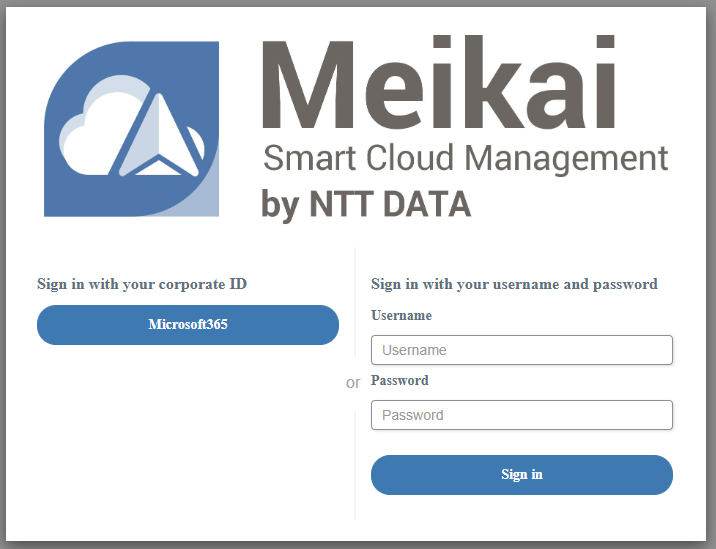
Task: Click "Sign in with your corporate ID" heading
Action: click(142, 284)
